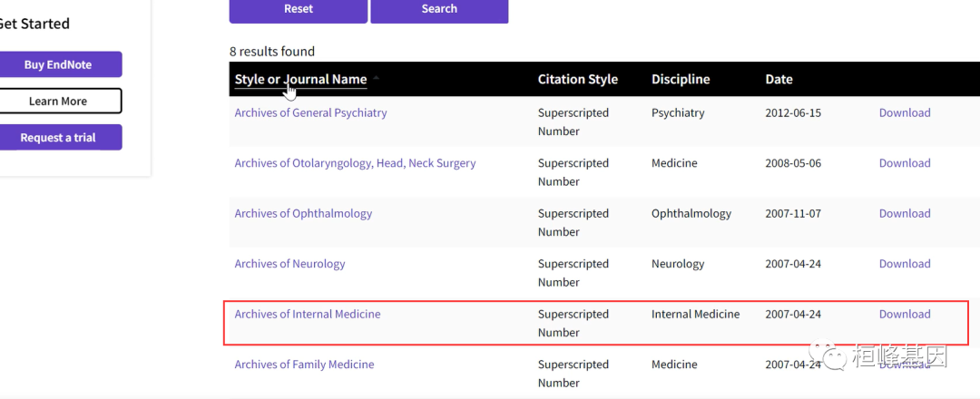Click the Search button
980x399 pixels.
pyautogui.click(x=439, y=9)
